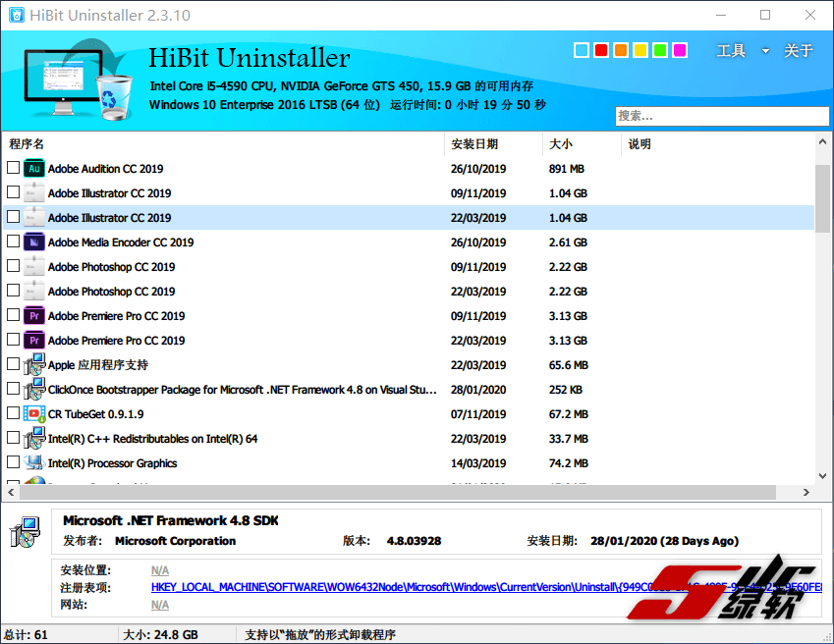This screenshot has height=644, width=834.
Task: Click the Adobe Audition CC 2019 icon
Action: pos(34,169)
